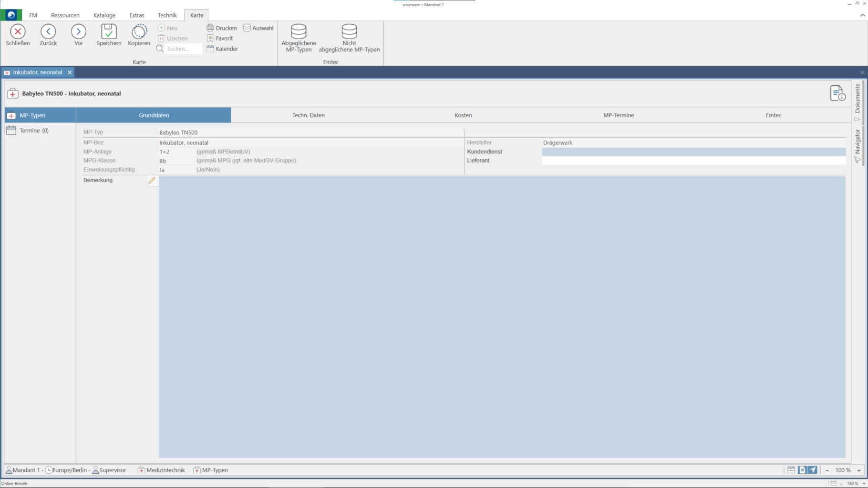The image size is (868, 488).
Task: Increase zoom with plus beside 100 %
Action: coord(859,470)
